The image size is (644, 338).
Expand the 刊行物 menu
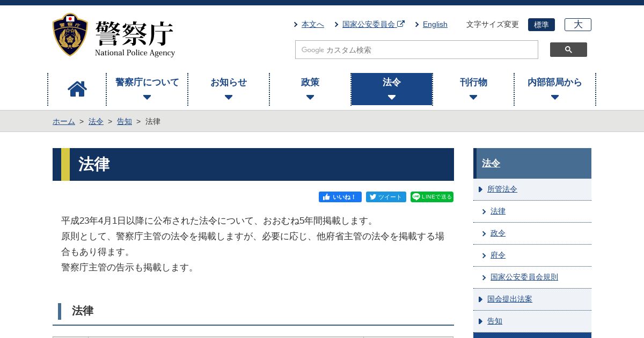tap(473, 89)
